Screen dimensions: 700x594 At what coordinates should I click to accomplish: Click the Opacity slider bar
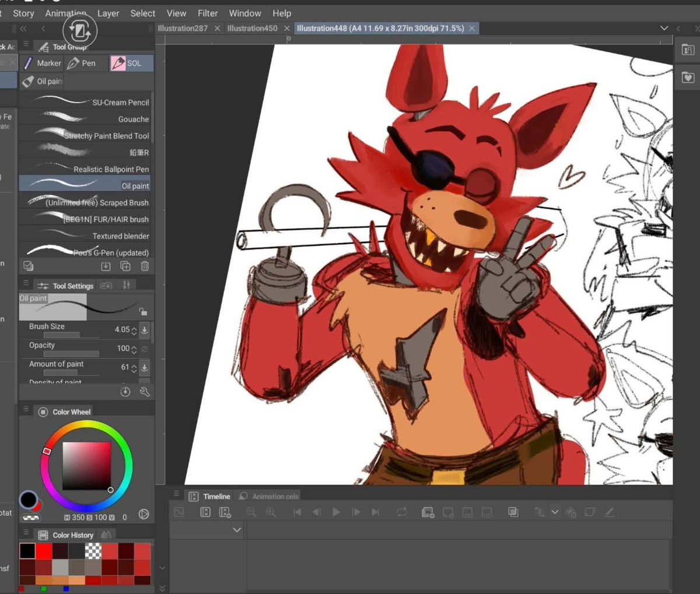(x=71, y=354)
